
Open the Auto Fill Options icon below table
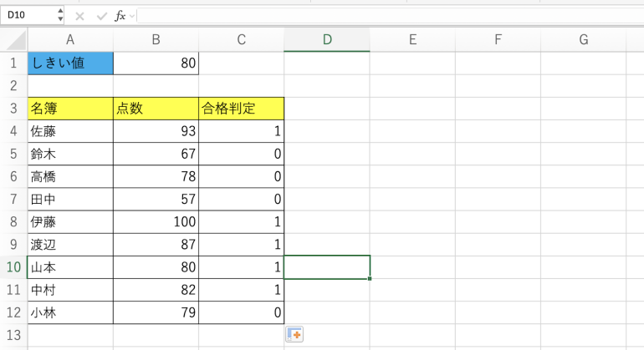point(294,334)
